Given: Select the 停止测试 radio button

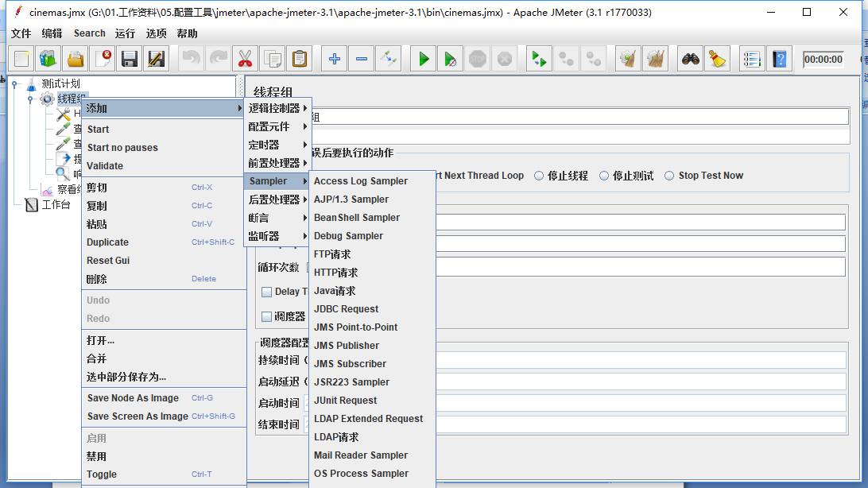Looking at the screenshot, I should point(604,176).
